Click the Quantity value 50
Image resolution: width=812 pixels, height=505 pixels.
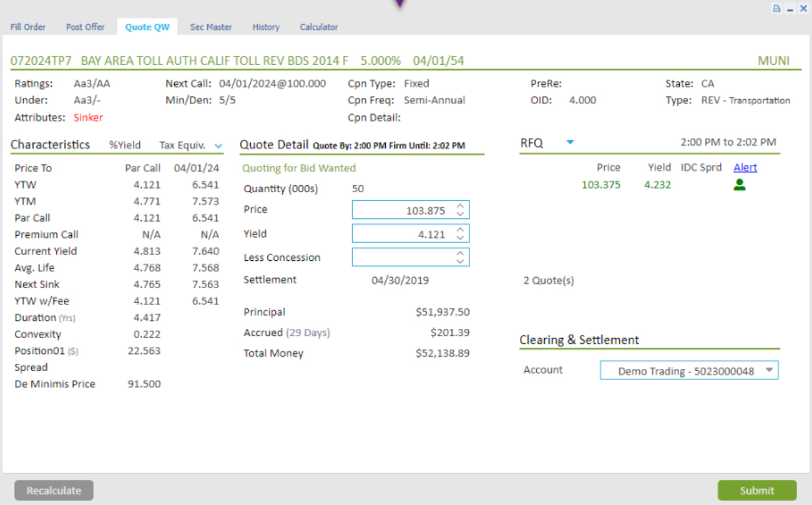[358, 189]
